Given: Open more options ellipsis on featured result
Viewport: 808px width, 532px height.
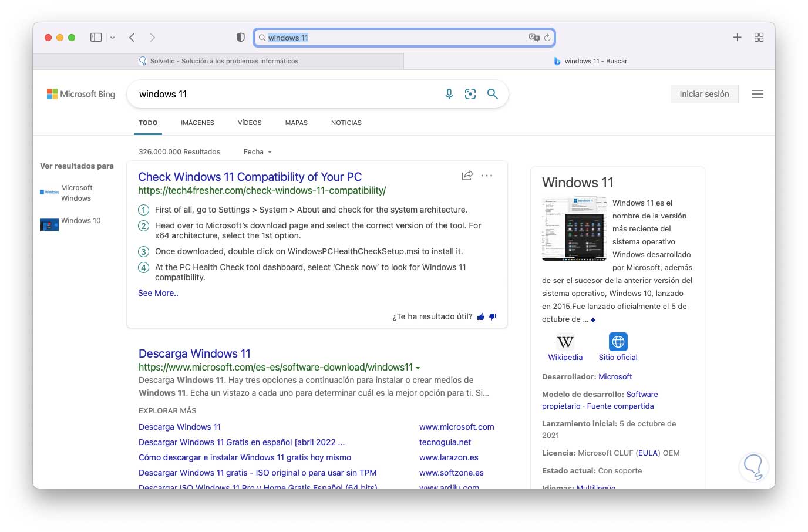Looking at the screenshot, I should coord(487,175).
